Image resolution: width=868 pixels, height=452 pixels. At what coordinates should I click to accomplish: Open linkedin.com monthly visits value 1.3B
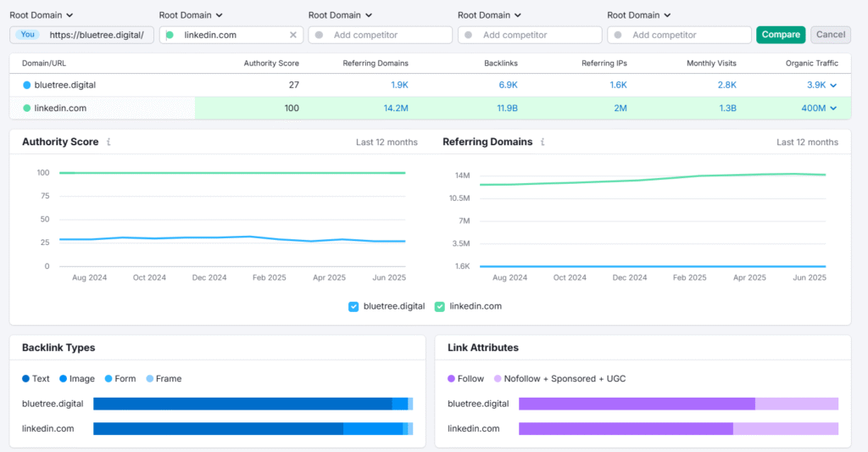(x=727, y=108)
